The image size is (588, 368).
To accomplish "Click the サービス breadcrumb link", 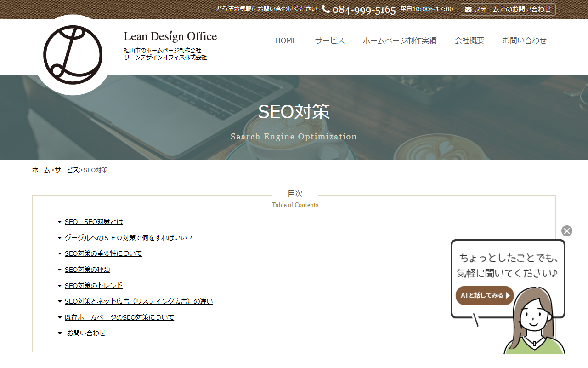I will (x=67, y=170).
